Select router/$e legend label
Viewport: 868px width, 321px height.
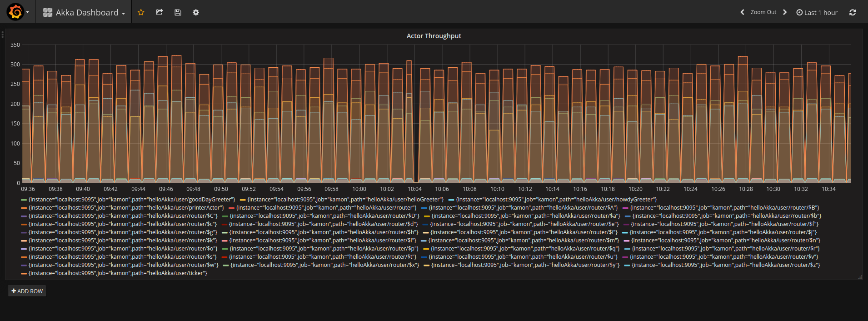pos(524,224)
